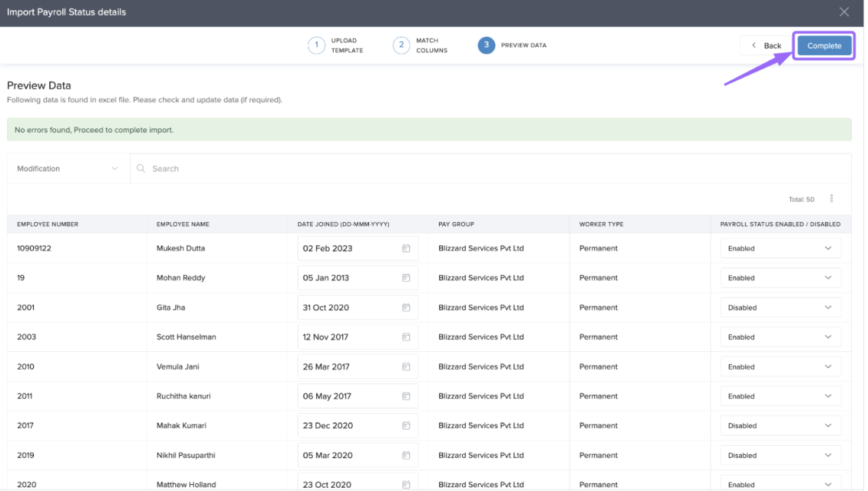Open calendar picker for Mukesh Dutta's joining date
This screenshot has width=868, height=491.
[x=406, y=248]
